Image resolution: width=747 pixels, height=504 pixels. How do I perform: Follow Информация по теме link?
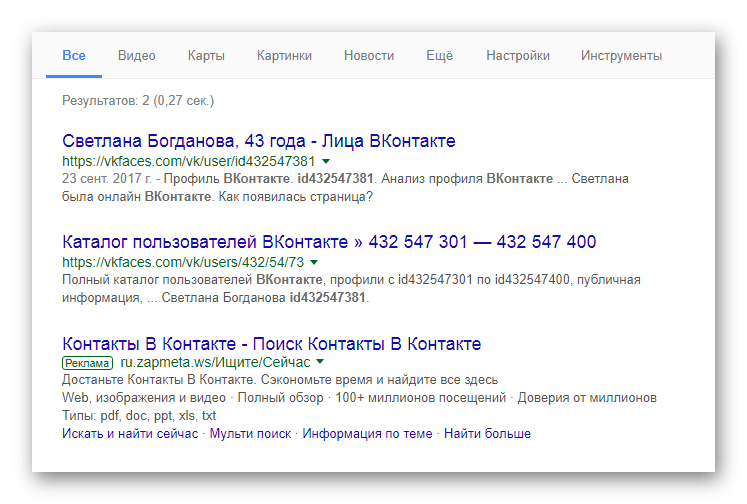click(367, 433)
